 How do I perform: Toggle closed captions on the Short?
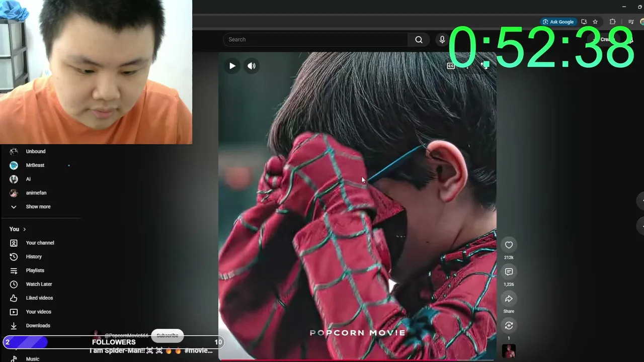click(451, 66)
